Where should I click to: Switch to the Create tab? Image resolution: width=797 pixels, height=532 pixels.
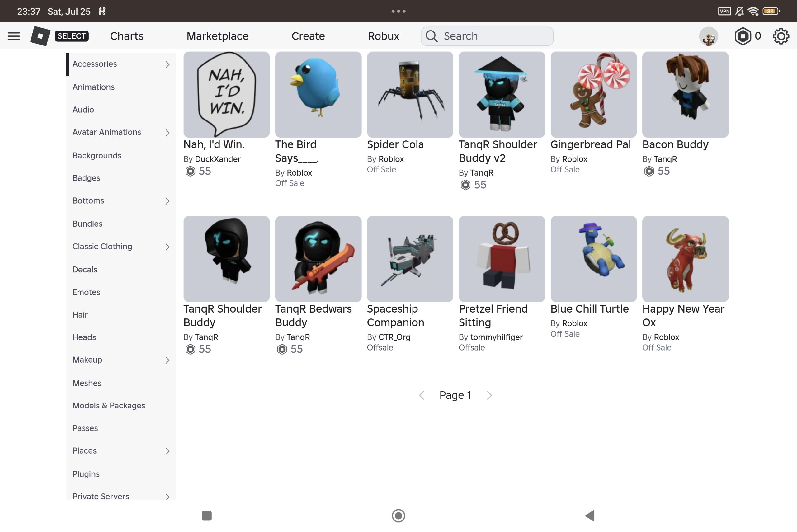[308, 36]
